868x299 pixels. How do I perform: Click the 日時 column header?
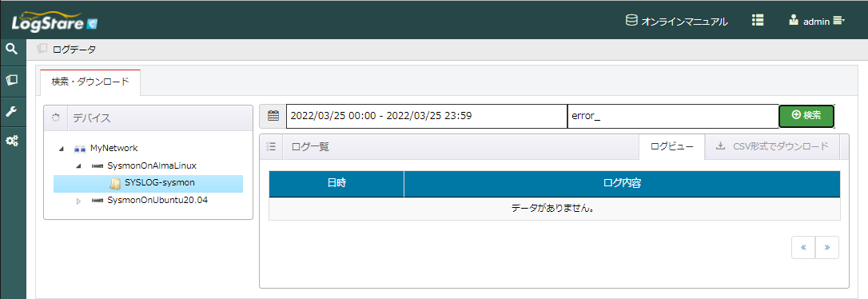point(336,184)
